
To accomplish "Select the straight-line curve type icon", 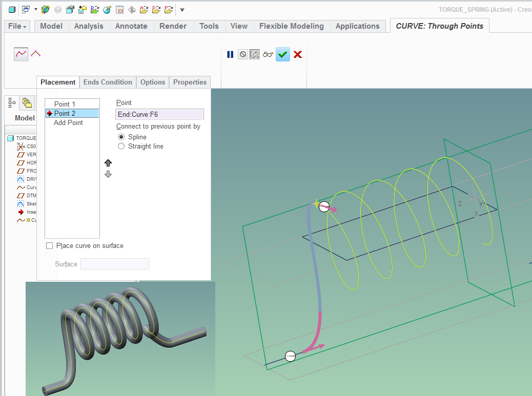I will coord(36,54).
